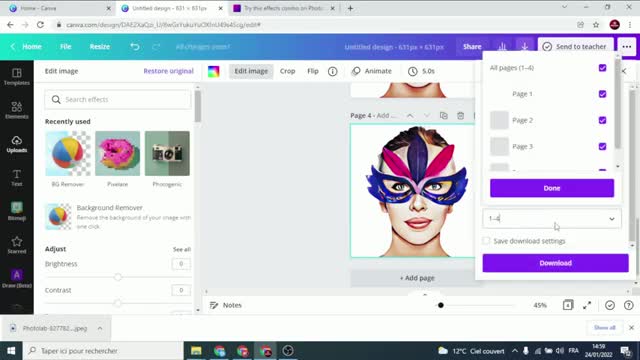The width and height of the screenshot is (640, 360).
Task: Open the 5.0s timing option
Action: (x=421, y=71)
